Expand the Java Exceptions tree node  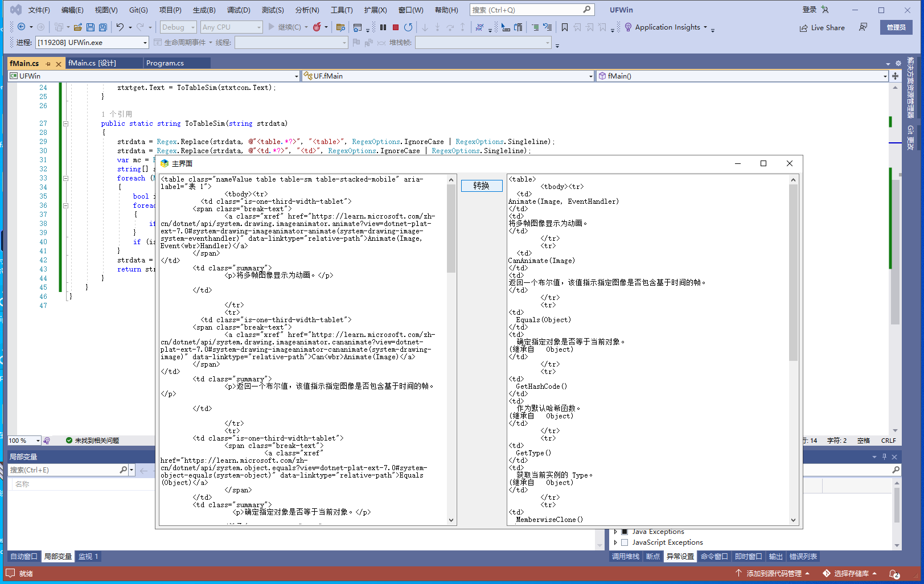click(x=615, y=532)
